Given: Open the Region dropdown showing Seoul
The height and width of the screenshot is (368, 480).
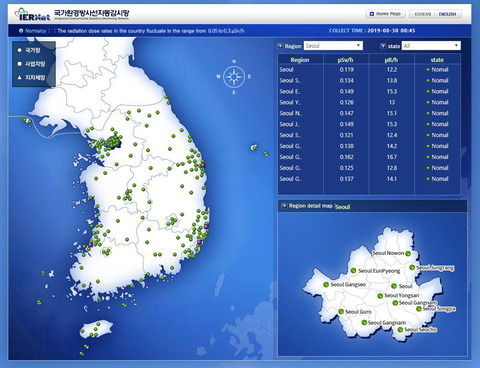Looking at the screenshot, I should click(x=333, y=46).
